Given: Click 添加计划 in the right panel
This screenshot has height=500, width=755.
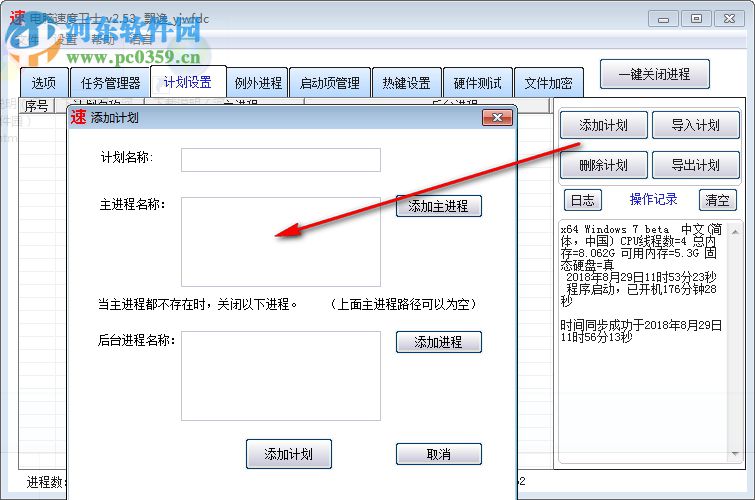Looking at the screenshot, I should coord(604,125).
